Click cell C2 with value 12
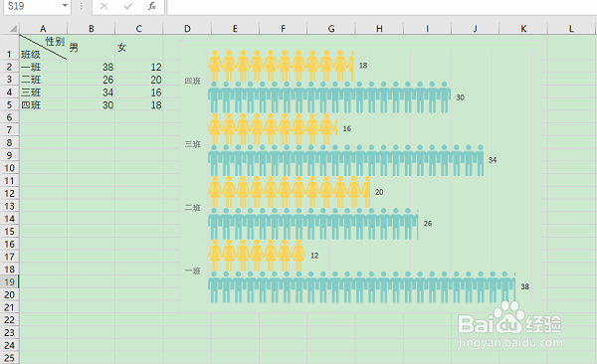This screenshot has height=364, width=597. click(x=139, y=67)
